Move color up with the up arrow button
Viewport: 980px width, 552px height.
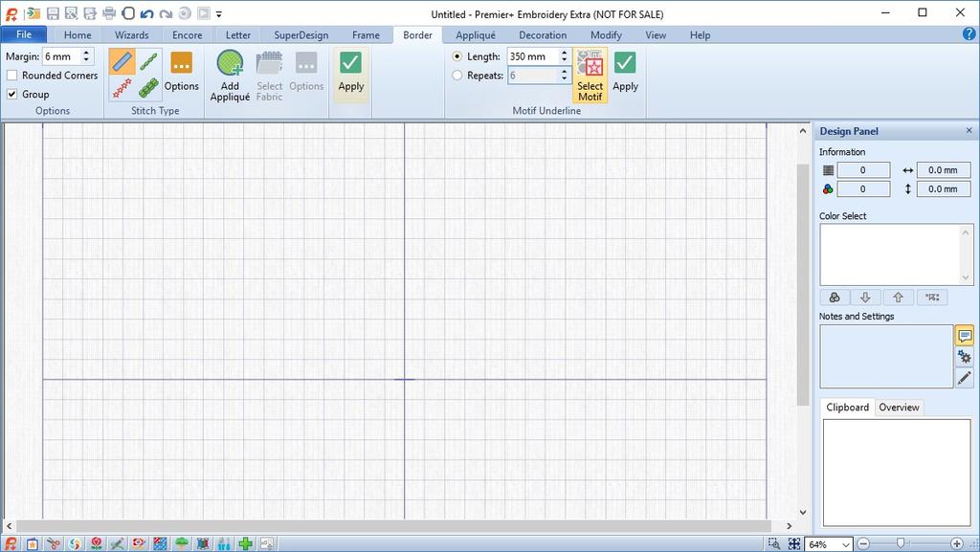[x=898, y=298]
